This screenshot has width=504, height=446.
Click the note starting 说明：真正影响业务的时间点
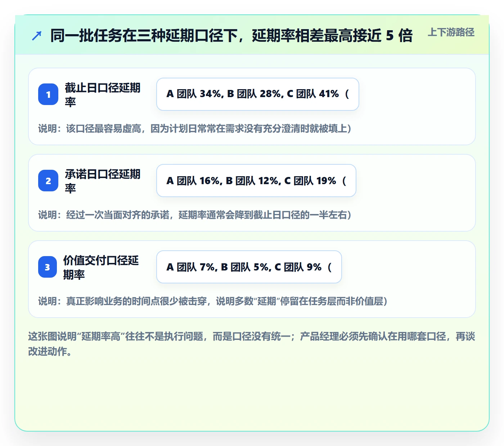pos(213,301)
